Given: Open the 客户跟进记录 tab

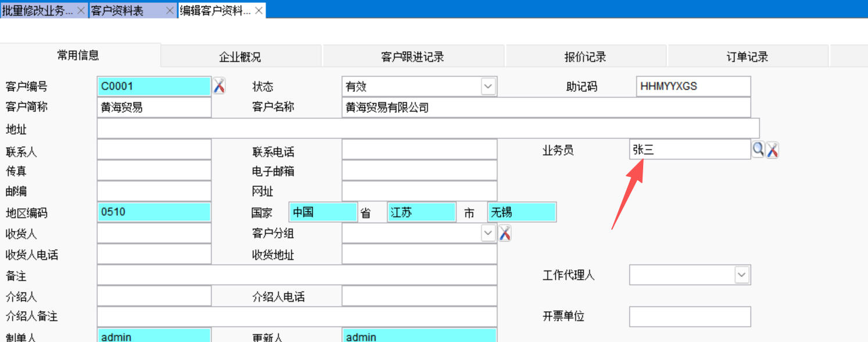Looking at the screenshot, I should coord(413,57).
